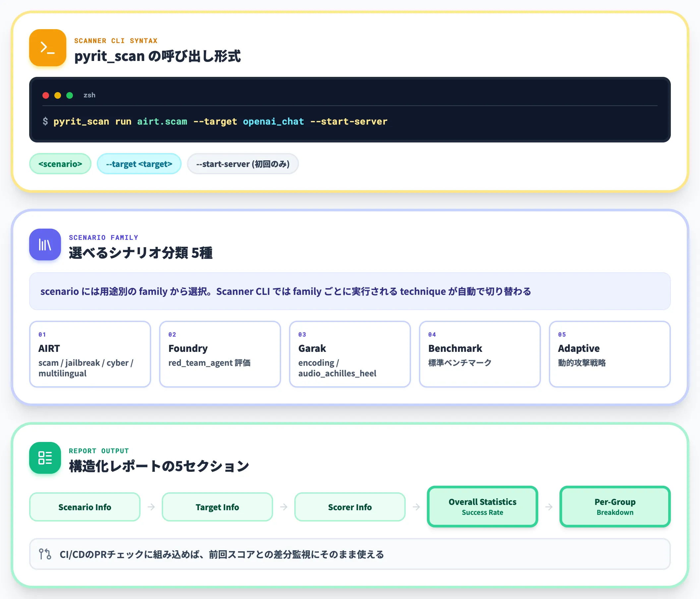Click the Scorer Info report box
Image resolution: width=700 pixels, height=599 pixels.
[x=350, y=507]
